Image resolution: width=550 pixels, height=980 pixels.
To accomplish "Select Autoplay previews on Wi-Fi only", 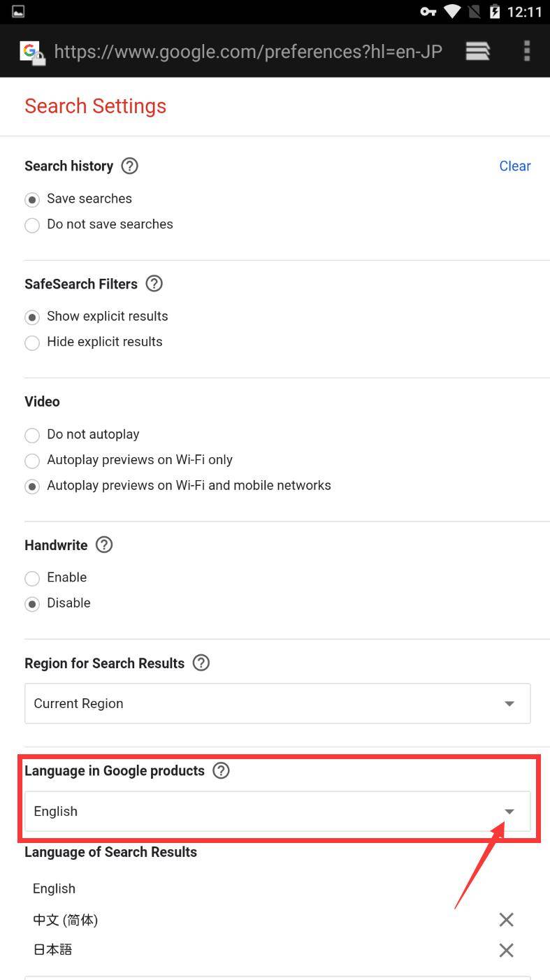I will (x=32, y=461).
